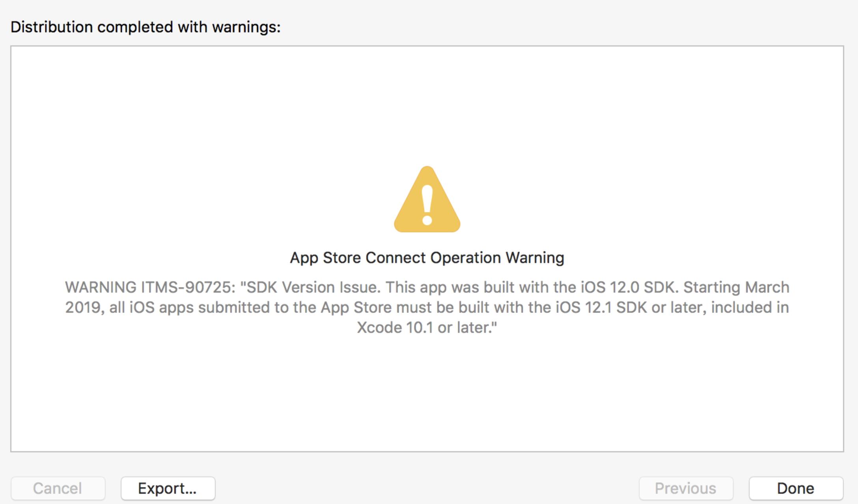Click the 'Distribution completed with warnings:' heading

[x=145, y=27]
